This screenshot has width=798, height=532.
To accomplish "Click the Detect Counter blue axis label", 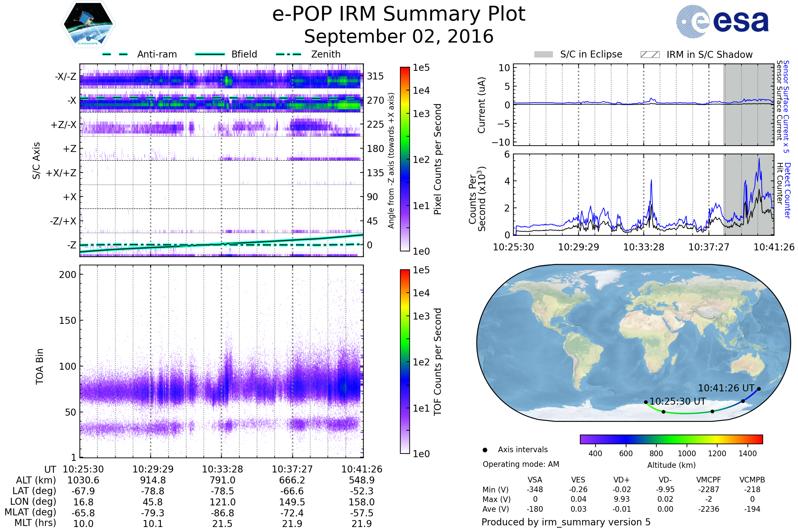I will click(787, 190).
